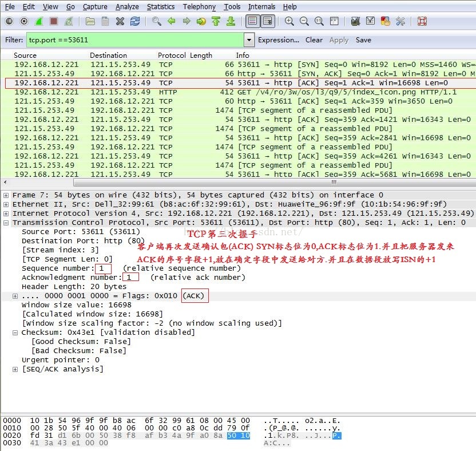Select the [SYN] packet row with Seq=0 Win=8192

[239, 65]
